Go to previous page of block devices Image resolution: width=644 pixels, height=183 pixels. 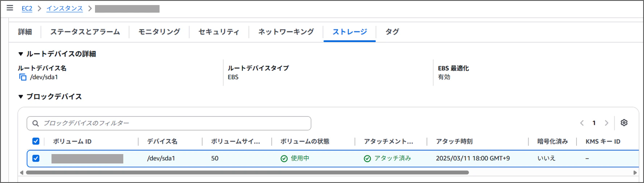[x=582, y=123]
